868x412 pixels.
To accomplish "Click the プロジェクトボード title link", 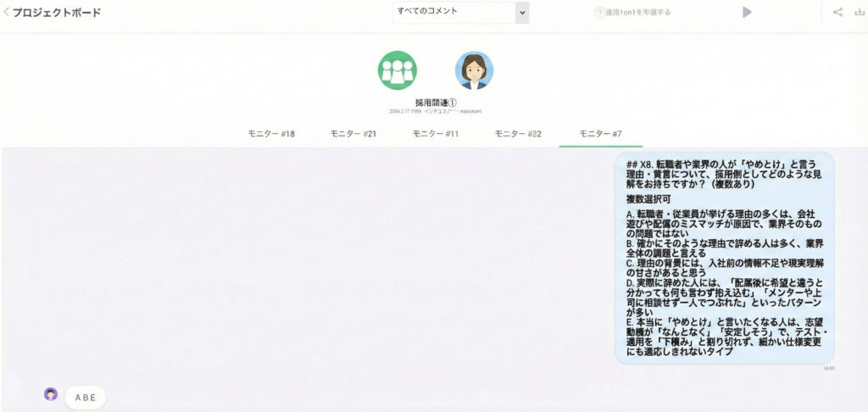I will coord(56,13).
